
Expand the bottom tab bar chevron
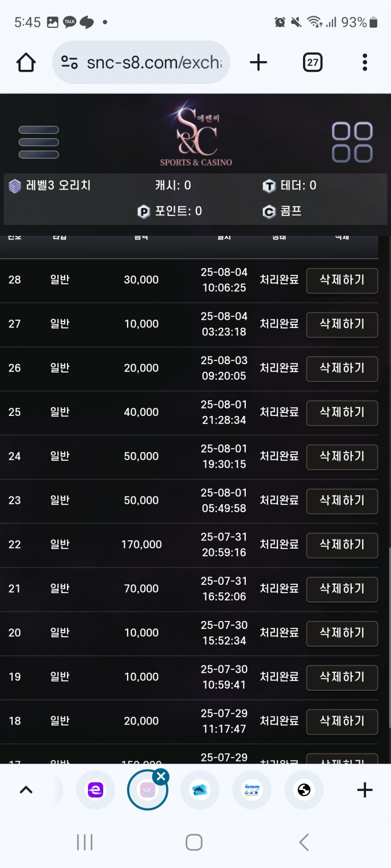(x=26, y=790)
